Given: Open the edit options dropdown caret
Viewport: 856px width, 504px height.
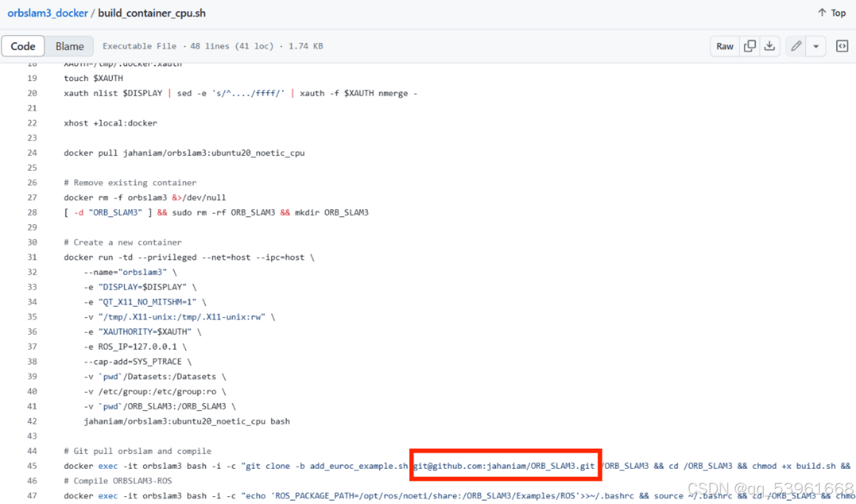Looking at the screenshot, I should (816, 45).
